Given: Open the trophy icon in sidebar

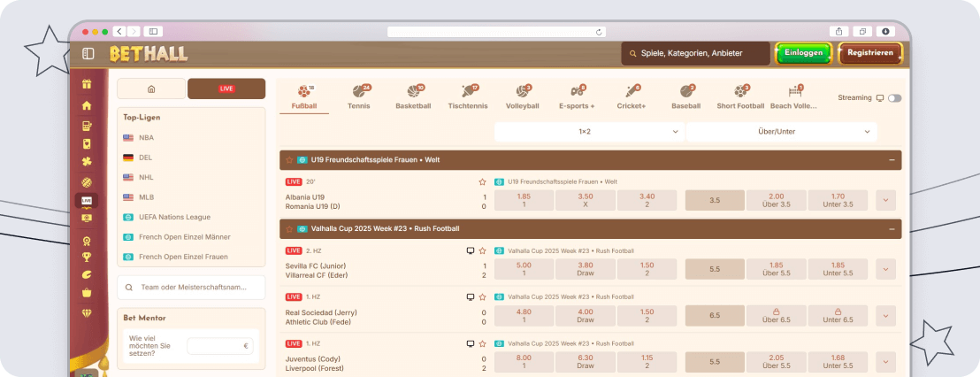Looking at the screenshot, I should tap(87, 257).
